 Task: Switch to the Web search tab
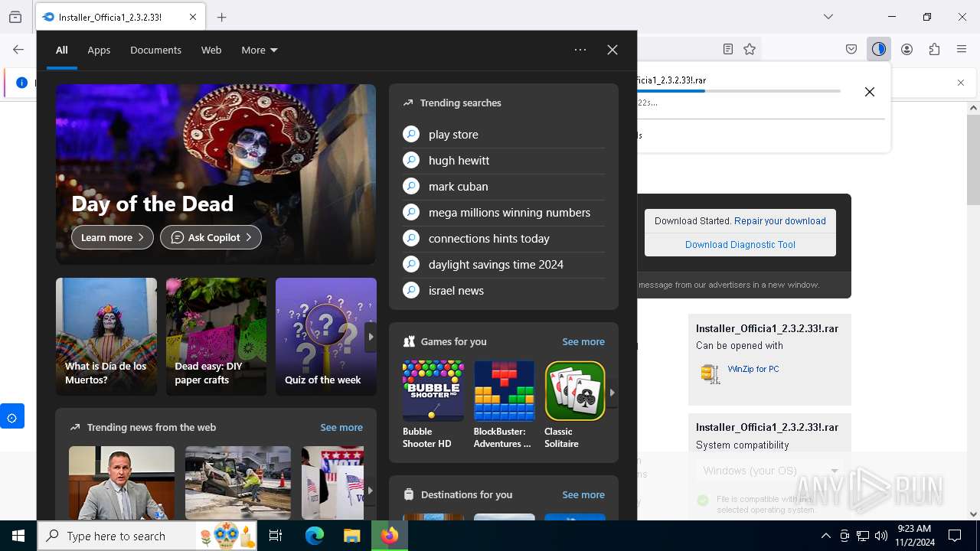tap(211, 50)
